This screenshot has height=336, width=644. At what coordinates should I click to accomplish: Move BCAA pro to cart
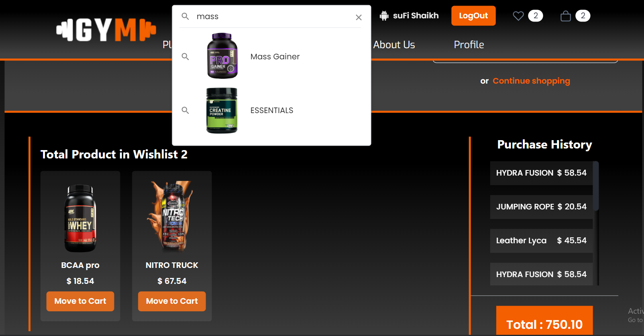click(x=80, y=301)
